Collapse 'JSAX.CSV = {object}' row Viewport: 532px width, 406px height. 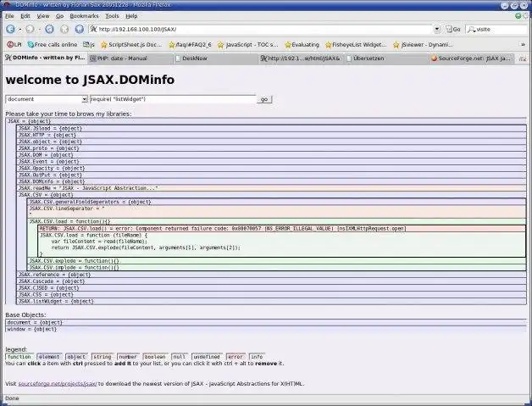point(271,195)
